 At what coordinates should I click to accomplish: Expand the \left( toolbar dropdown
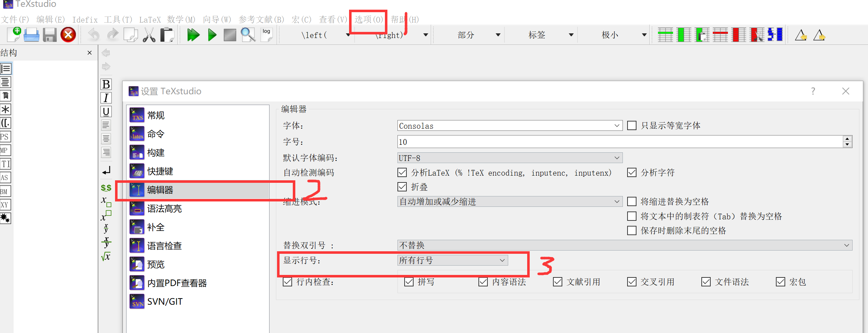348,35
